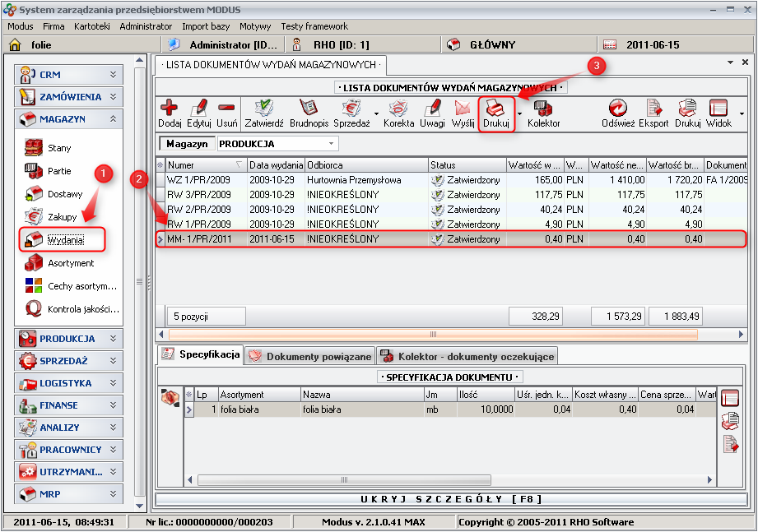Click the Zatwierdź checkmark icon
The width and height of the screenshot is (758, 532).
coord(264,109)
